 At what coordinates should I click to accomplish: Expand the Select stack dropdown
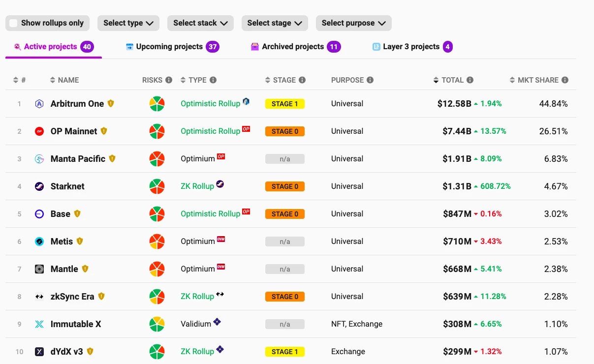click(200, 23)
